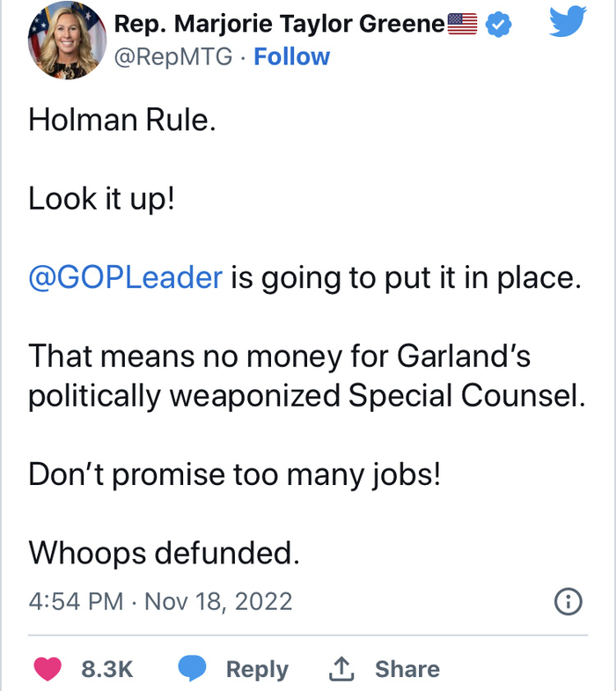Open Rep. Marjorie Taylor Greene display name
The width and height of the screenshot is (616, 691).
tap(280, 25)
